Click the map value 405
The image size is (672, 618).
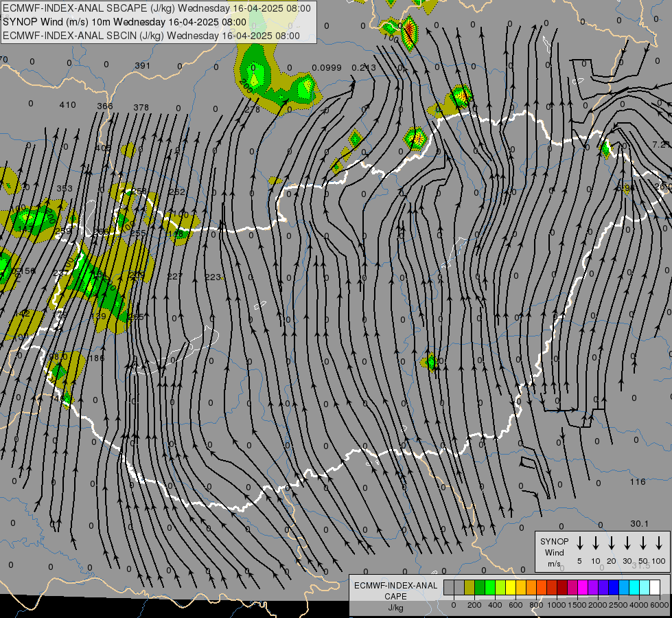tap(103, 148)
